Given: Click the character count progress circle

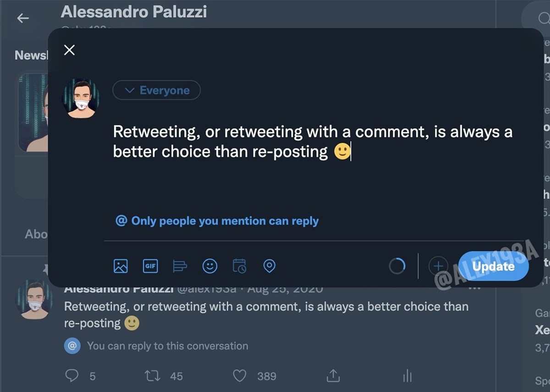Looking at the screenshot, I should 397,266.
